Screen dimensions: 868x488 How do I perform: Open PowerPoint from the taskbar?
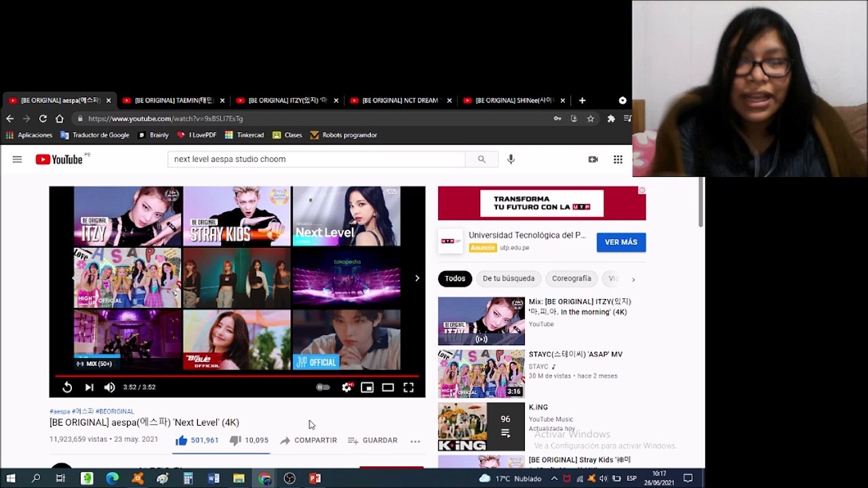click(x=315, y=479)
